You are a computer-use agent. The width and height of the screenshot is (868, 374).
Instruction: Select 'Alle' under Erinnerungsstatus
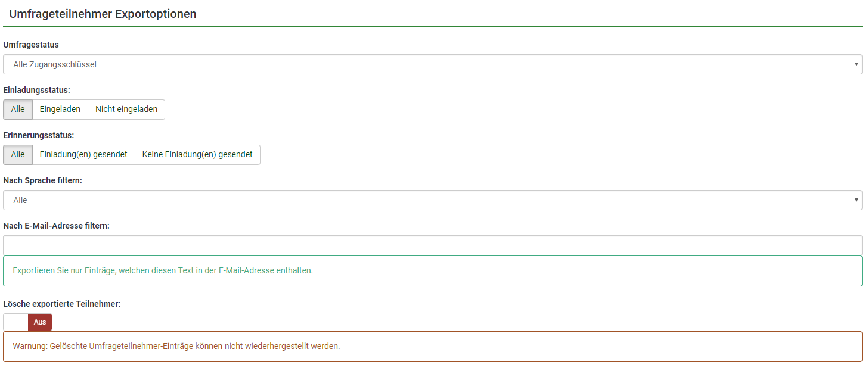click(x=18, y=155)
